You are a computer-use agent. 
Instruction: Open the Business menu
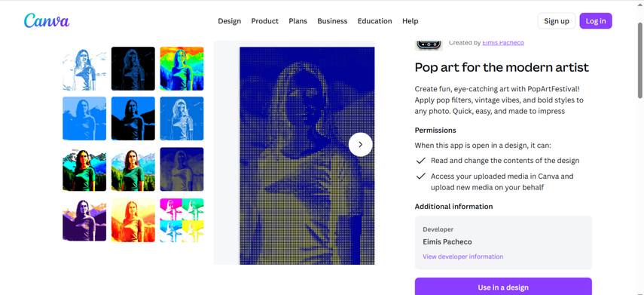(x=332, y=21)
